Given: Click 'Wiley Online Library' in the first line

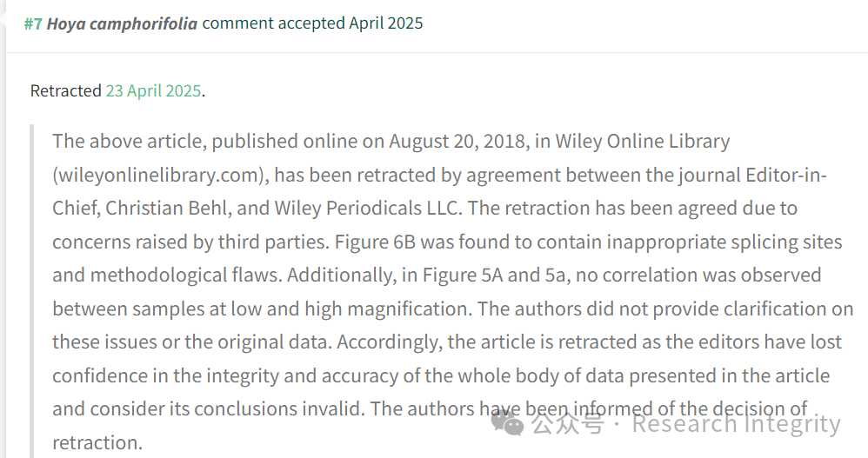Looking at the screenshot, I should click(x=643, y=142).
